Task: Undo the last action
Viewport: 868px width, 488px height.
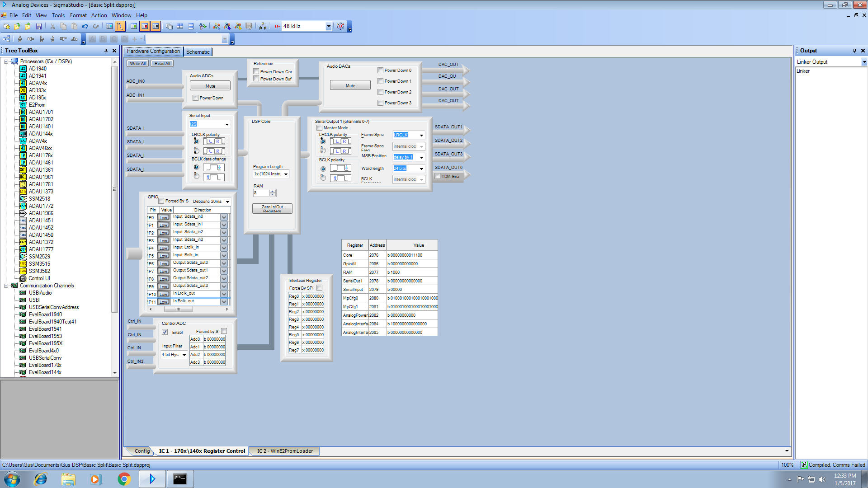Action: pyautogui.click(x=85, y=26)
